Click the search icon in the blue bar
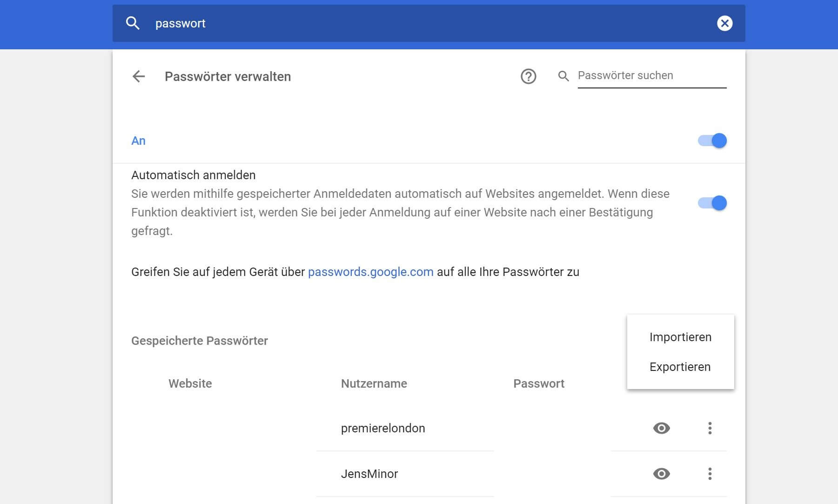 [x=133, y=23]
